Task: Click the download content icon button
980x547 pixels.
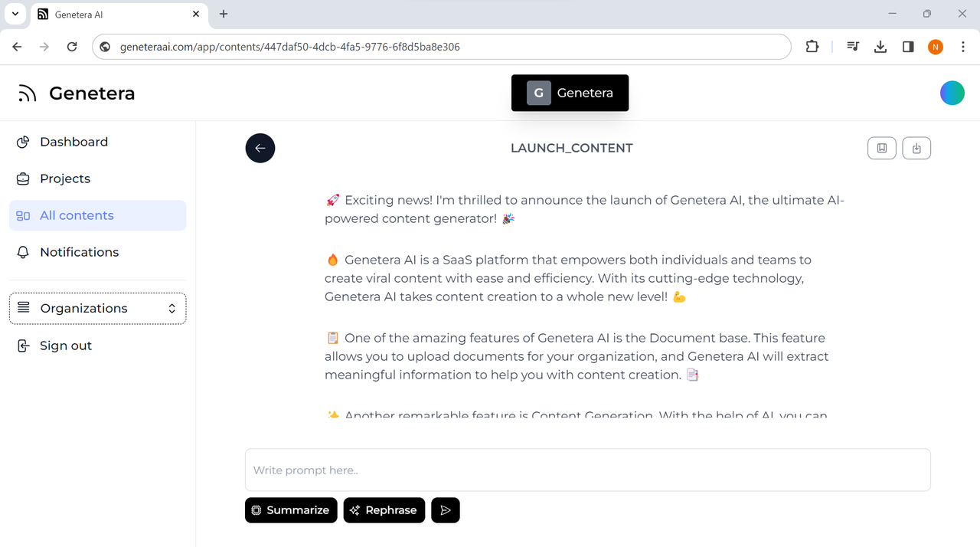Action: (x=916, y=148)
